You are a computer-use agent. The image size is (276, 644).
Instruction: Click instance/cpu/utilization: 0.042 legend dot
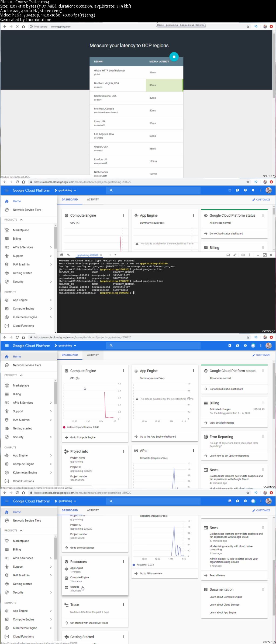[x=64, y=427]
